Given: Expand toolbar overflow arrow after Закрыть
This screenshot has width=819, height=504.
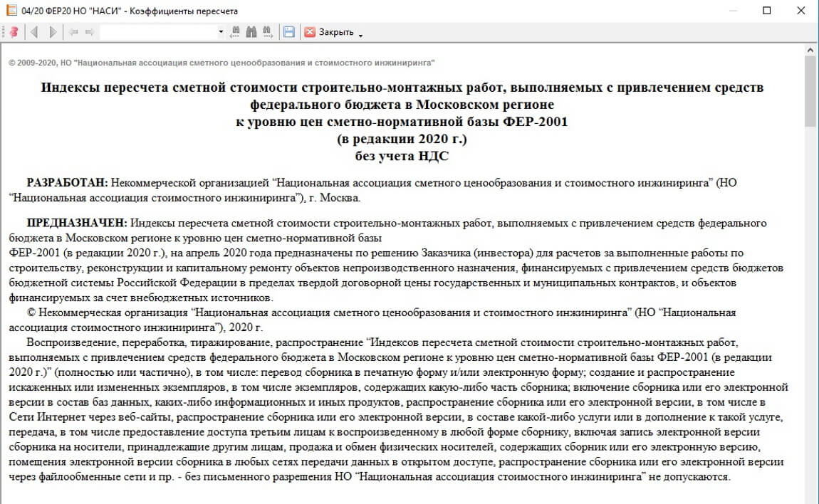Looking at the screenshot, I should 360,34.
